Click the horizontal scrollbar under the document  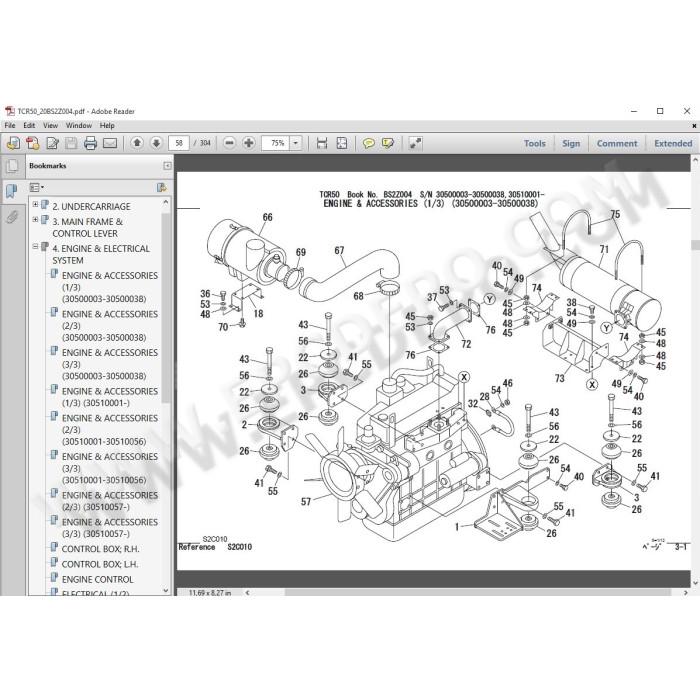coord(478,592)
